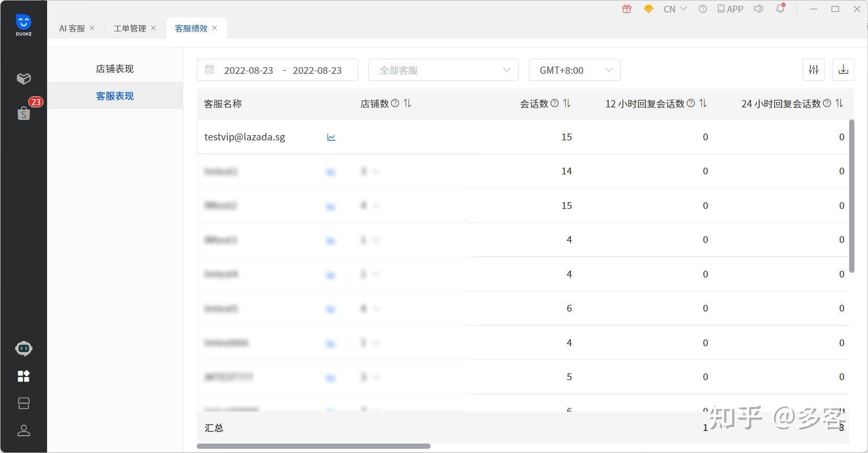Screen dimensions: 868x453
Task: Click the end date 2022-08-23 field
Action: [x=317, y=70]
